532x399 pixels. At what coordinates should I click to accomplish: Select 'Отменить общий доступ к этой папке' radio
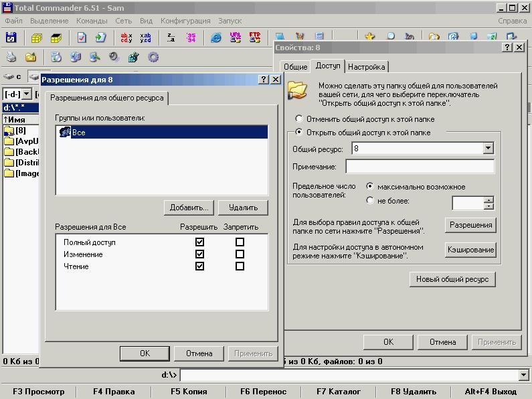(x=298, y=119)
